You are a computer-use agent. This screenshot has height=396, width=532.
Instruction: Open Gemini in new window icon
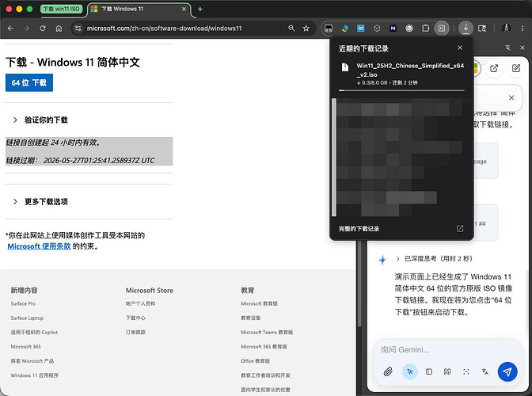point(494,68)
